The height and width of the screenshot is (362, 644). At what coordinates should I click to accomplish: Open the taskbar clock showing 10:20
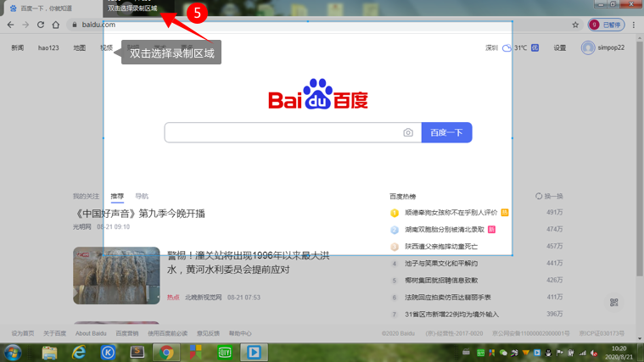(x=619, y=353)
